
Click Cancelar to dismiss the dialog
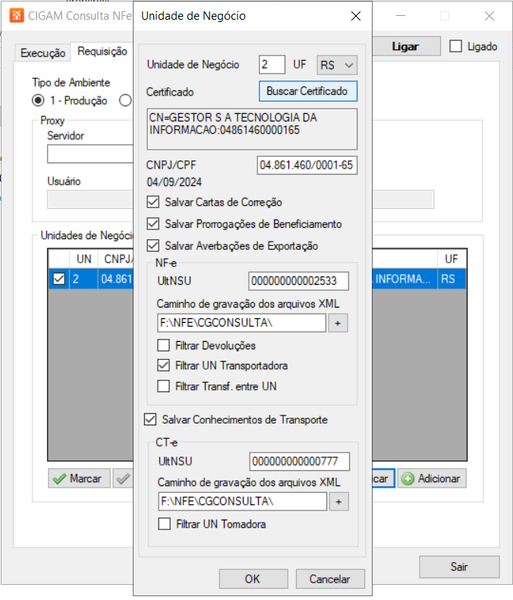pos(330,579)
